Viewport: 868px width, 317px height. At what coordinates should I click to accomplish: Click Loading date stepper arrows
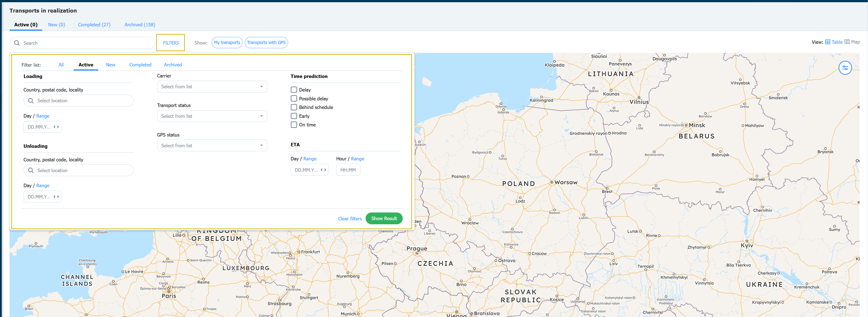[56, 127]
